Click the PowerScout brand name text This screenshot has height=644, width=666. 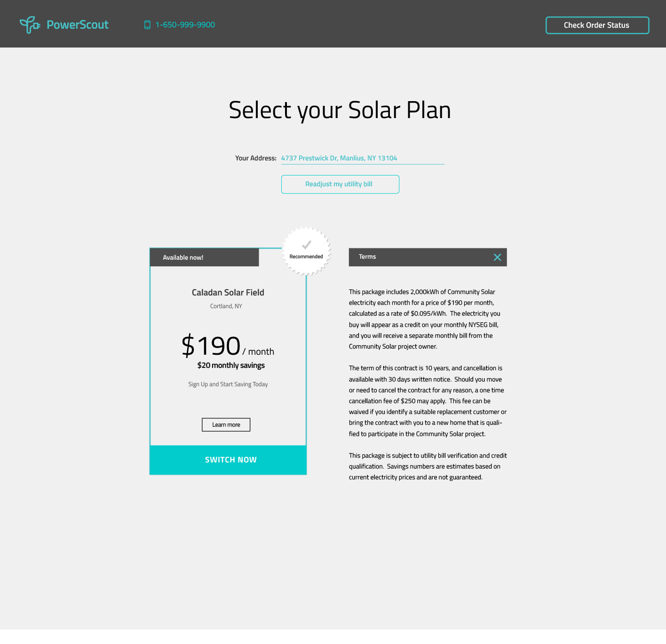(x=78, y=25)
